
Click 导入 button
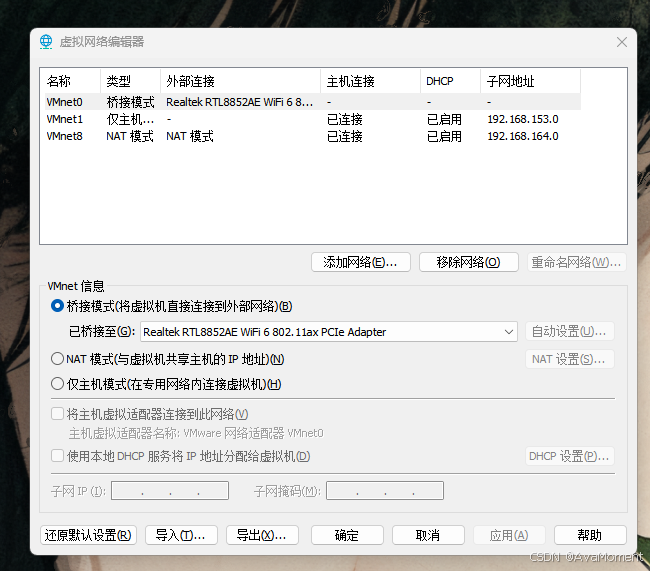[181, 535]
